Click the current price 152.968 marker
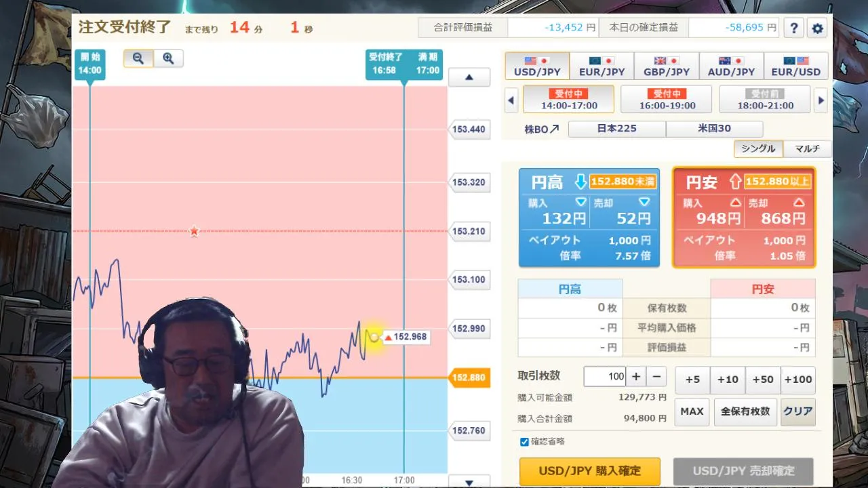Viewport: 868px width, 488px height. [x=406, y=337]
